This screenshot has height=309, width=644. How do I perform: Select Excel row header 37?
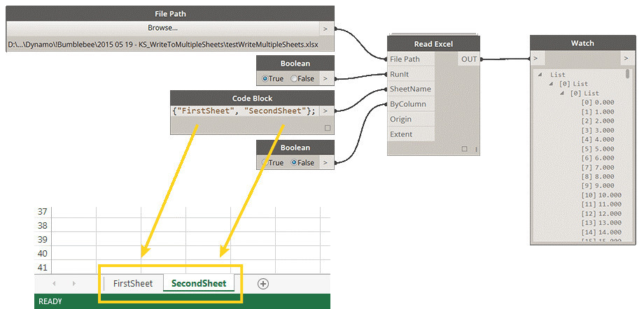coord(43,212)
